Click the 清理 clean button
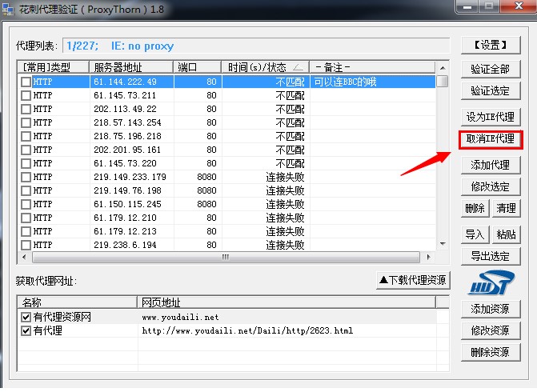Viewport: 537px width, 392px height. point(506,208)
